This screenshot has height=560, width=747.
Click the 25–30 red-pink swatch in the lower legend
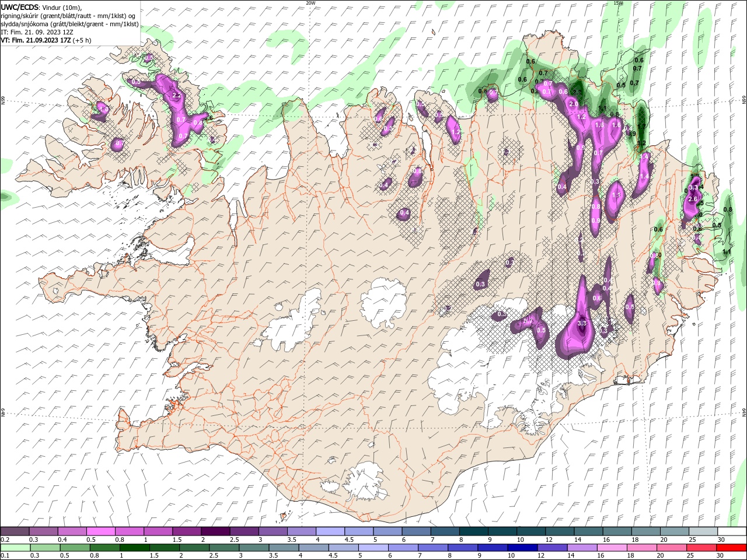tap(701, 548)
